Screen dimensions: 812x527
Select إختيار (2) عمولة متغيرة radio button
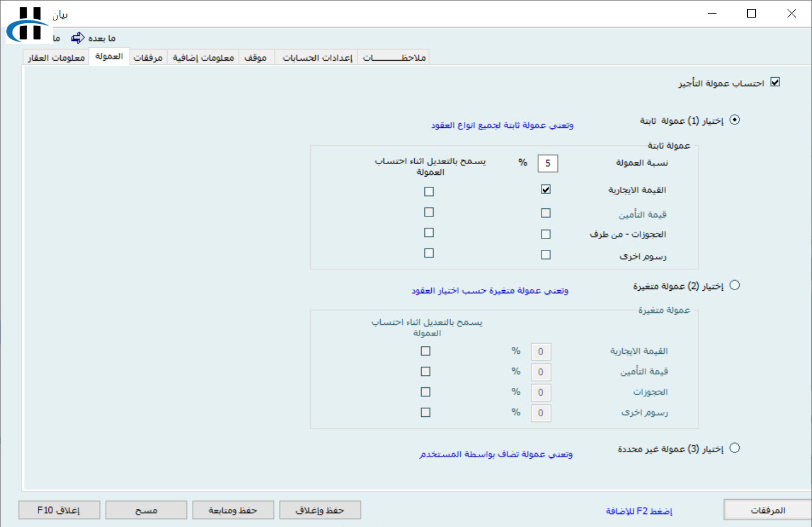[x=735, y=285]
